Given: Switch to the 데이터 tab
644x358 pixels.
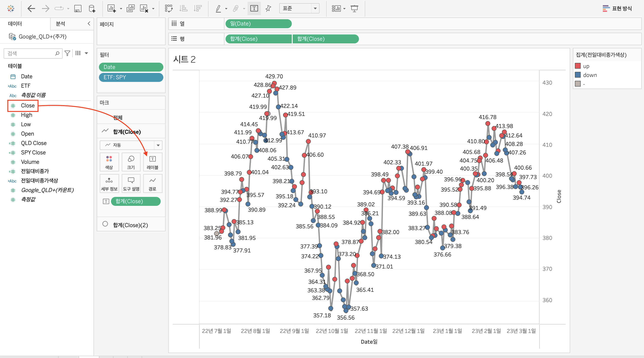Looking at the screenshot, I should [x=15, y=24].
